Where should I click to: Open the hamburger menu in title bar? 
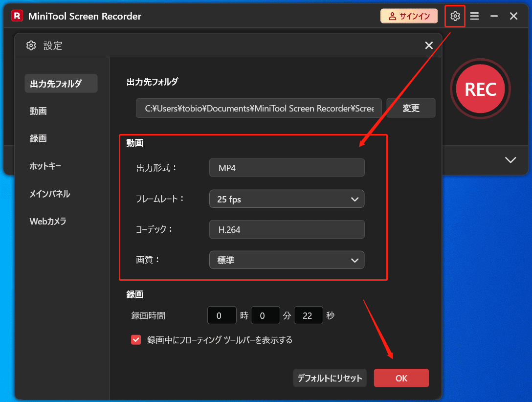tap(474, 16)
